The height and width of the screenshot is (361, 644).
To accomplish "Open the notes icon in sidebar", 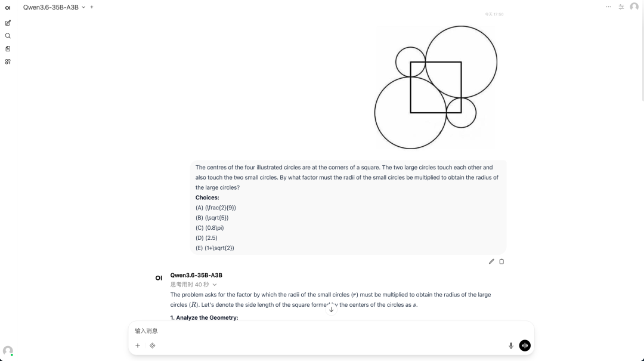I will 8,49.
